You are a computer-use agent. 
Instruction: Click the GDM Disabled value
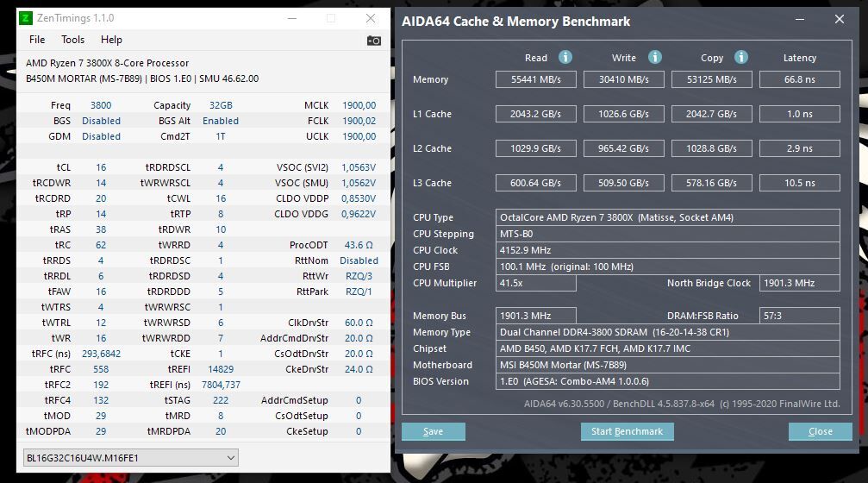click(101, 136)
